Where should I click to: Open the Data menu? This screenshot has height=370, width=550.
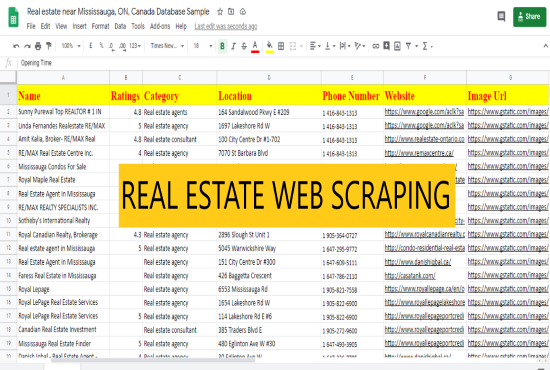[120, 26]
